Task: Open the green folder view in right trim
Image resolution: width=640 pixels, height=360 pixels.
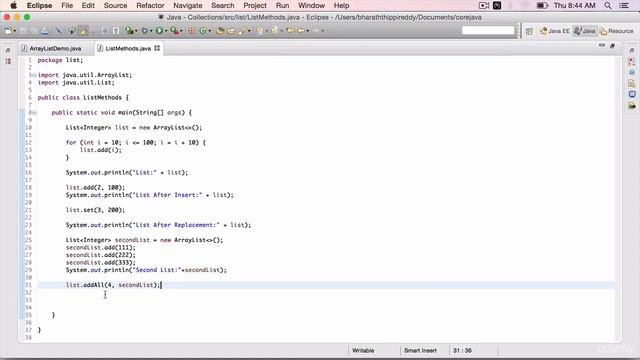Action: pyautogui.click(x=632, y=106)
